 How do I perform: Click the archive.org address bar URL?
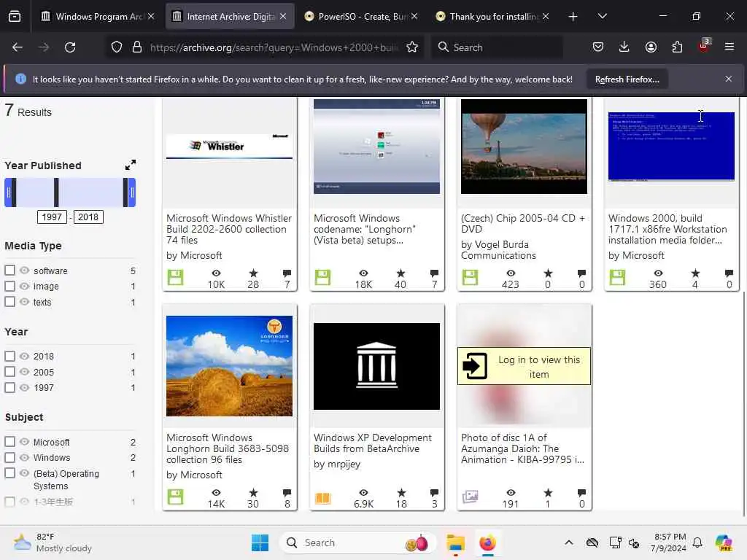(274, 47)
